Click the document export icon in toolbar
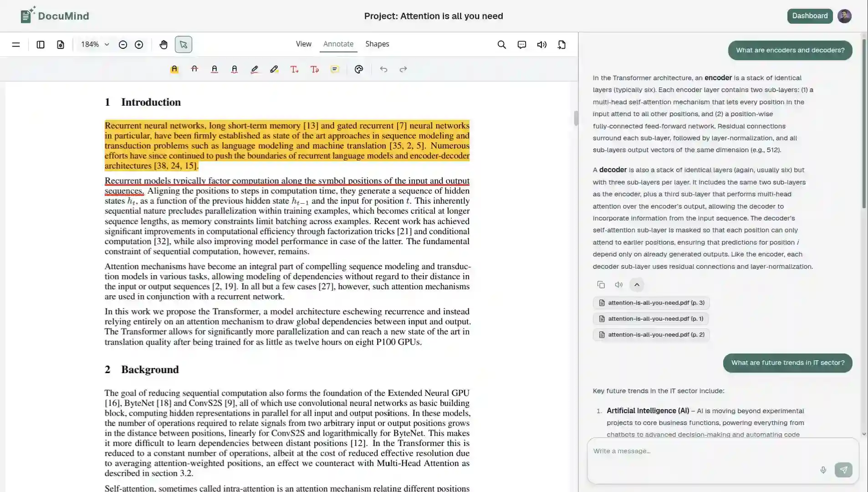868x492 pixels. (562, 45)
